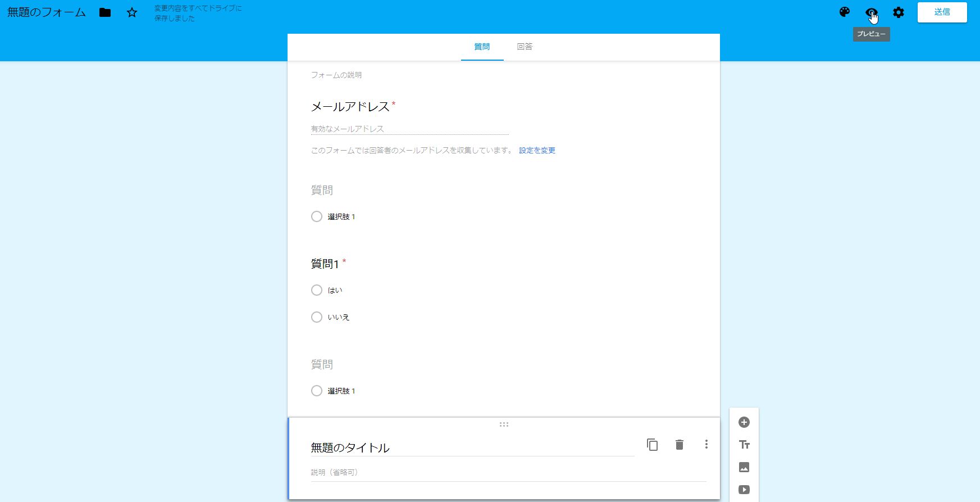Move form to folder icon
Viewport: 980px width, 502px height.
tap(105, 12)
